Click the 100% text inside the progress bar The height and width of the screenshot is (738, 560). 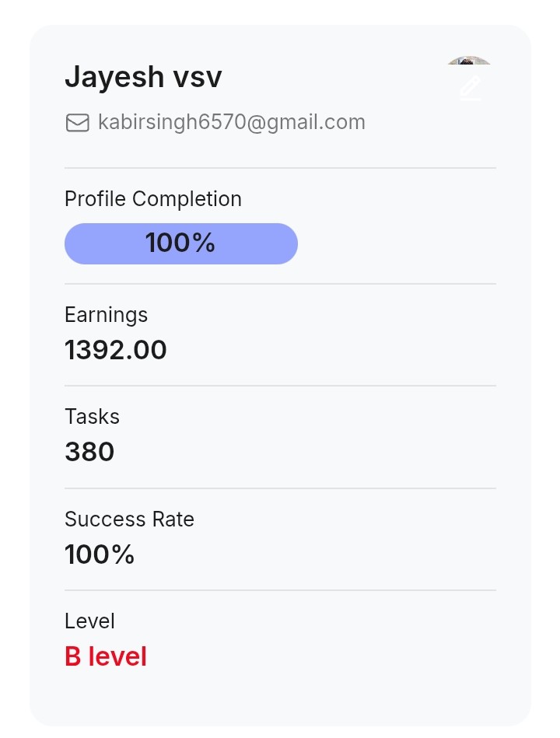tap(180, 243)
